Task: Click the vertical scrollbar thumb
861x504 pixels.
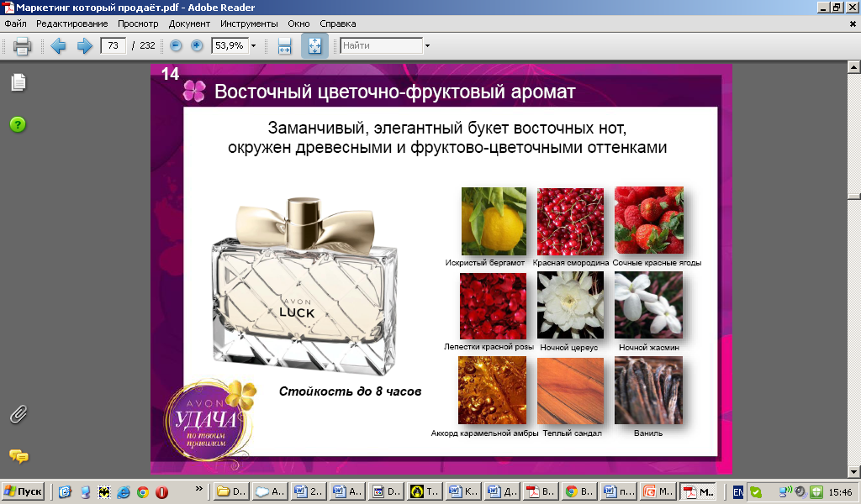Action: click(853, 197)
